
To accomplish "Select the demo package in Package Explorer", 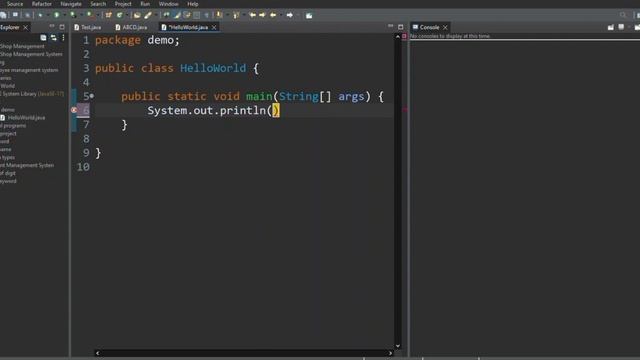I will pyautogui.click(x=7, y=110).
